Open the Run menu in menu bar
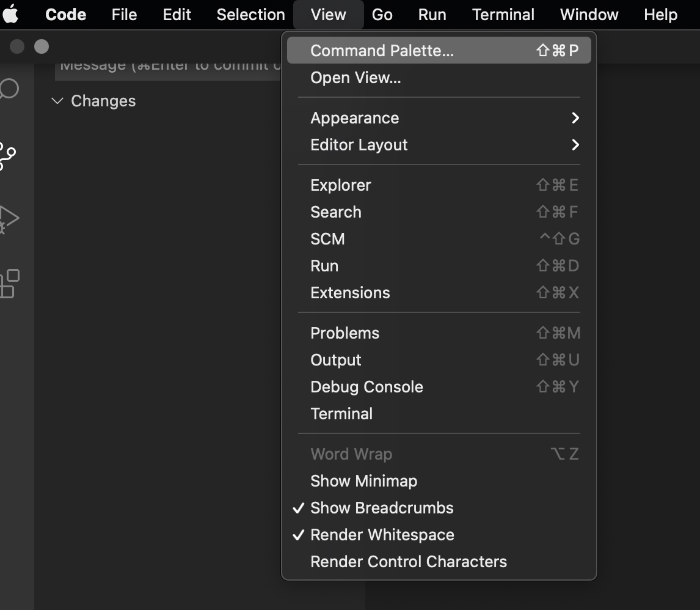The image size is (700, 610). (432, 15)
